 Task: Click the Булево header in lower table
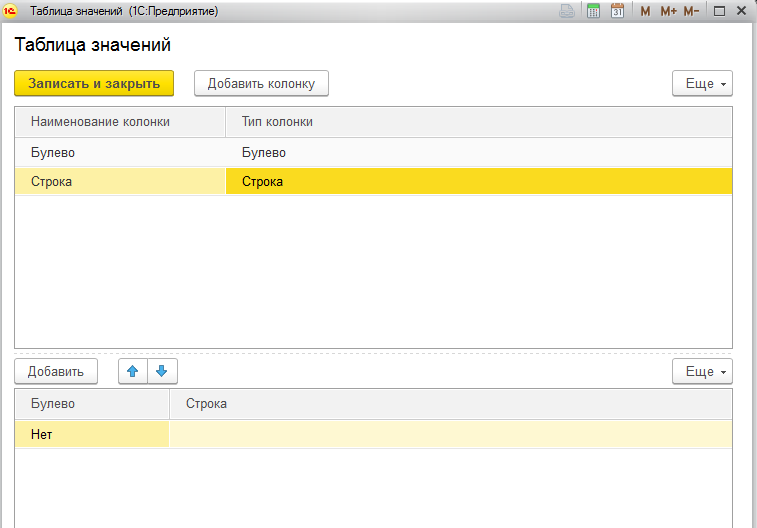92,404
